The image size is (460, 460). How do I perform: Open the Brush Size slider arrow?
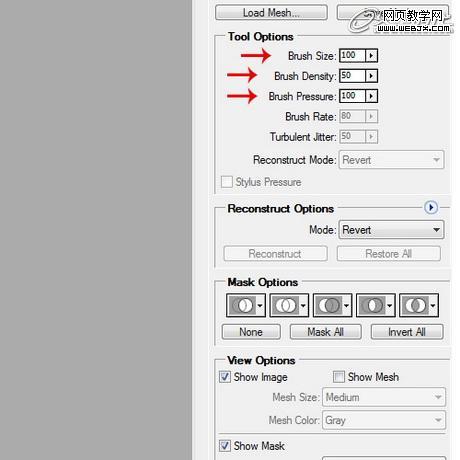click(371, 56)
